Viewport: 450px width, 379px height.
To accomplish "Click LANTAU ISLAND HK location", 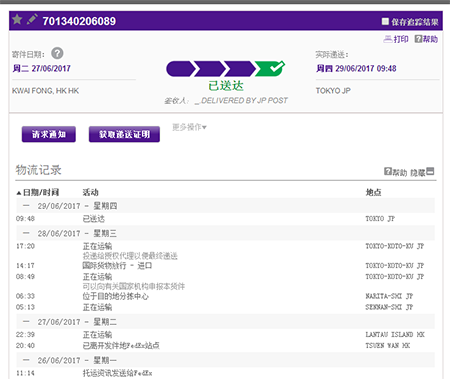I will tap(395, 334).
